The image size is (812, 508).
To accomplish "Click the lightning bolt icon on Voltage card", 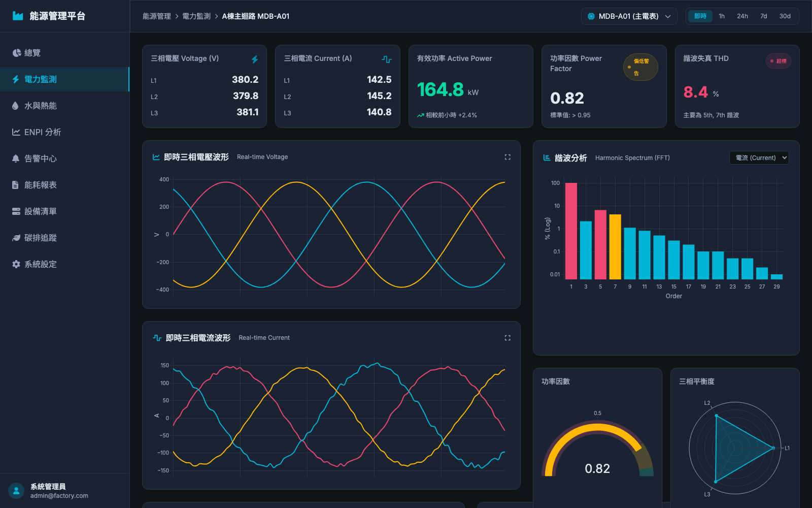I will [x=255, y=59].
